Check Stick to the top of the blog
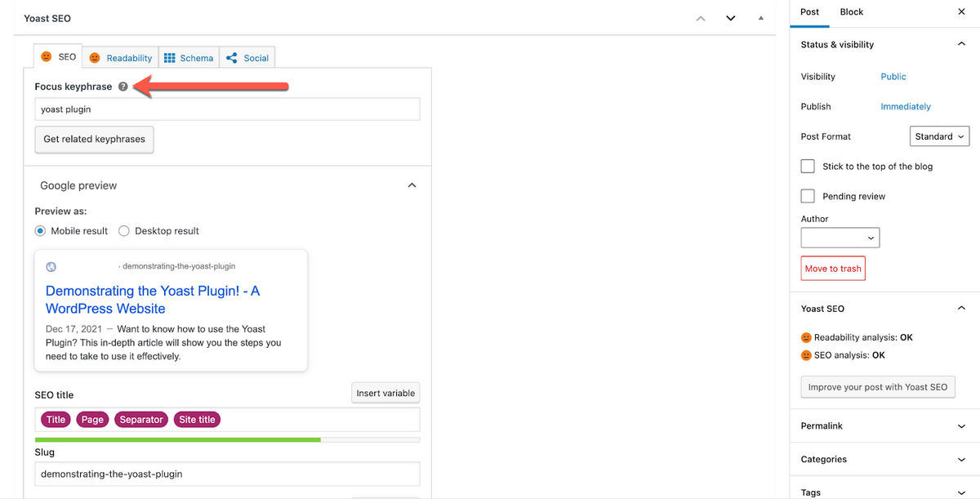The width and height of the screenshot is (980, 499). [808, 167]
